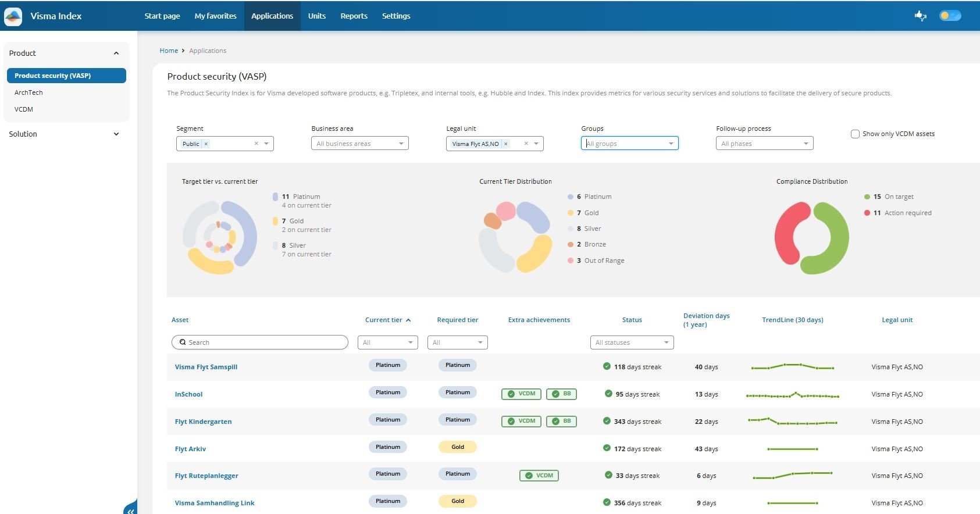The height and width of the screenshot is (514, 980).
Task: Sort by Required tier column header
Action: coord(457,320)
